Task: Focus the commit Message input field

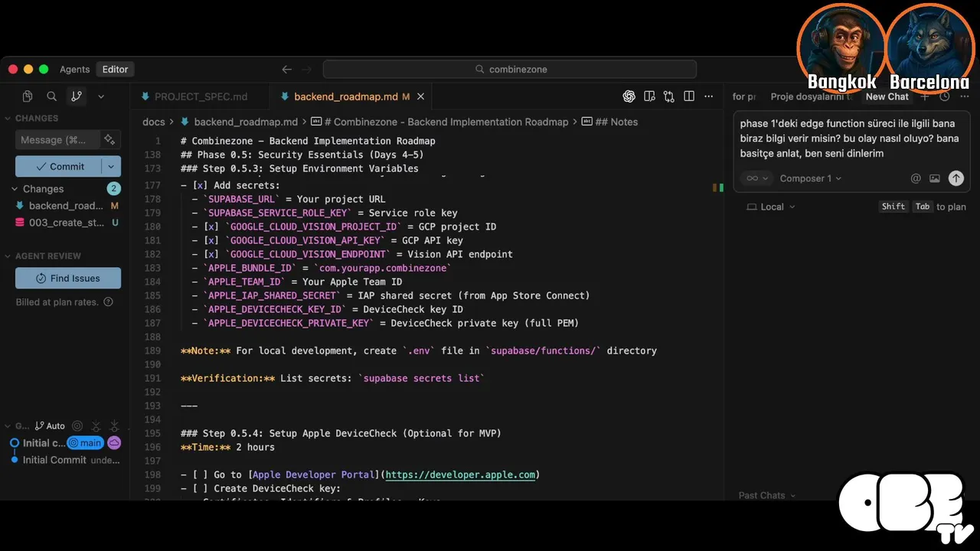Action: point(57,140)
